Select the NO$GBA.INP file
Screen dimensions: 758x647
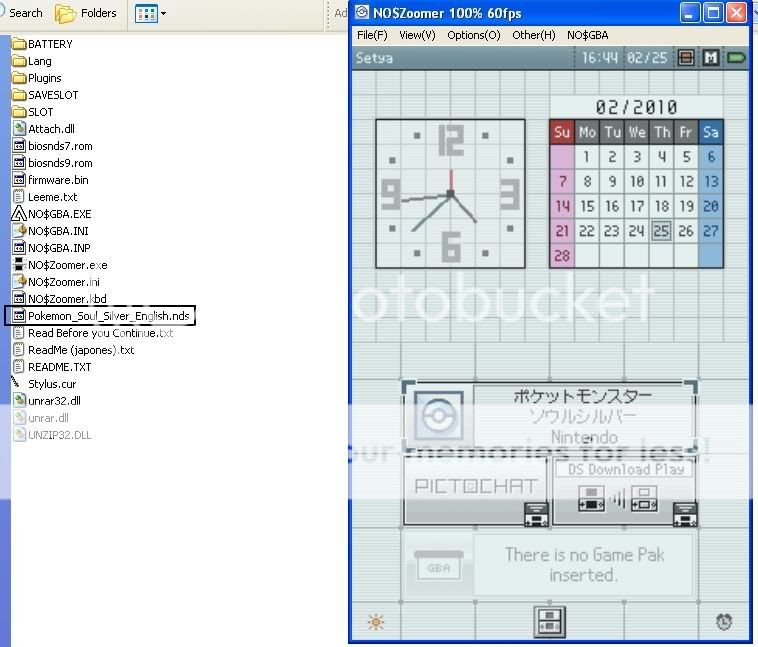pos(52,248)
